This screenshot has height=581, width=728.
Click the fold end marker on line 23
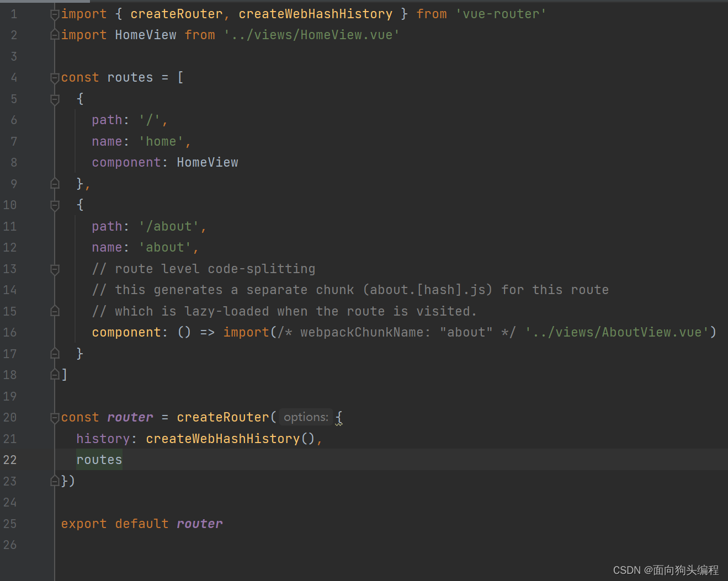(55, 481)
